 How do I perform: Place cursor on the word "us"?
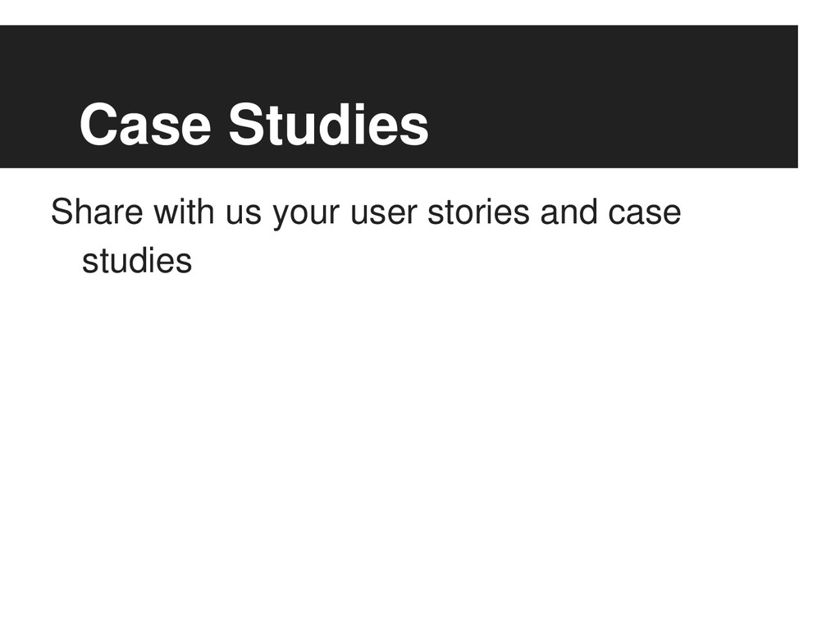pyautogui.click(x=243, y=214)
